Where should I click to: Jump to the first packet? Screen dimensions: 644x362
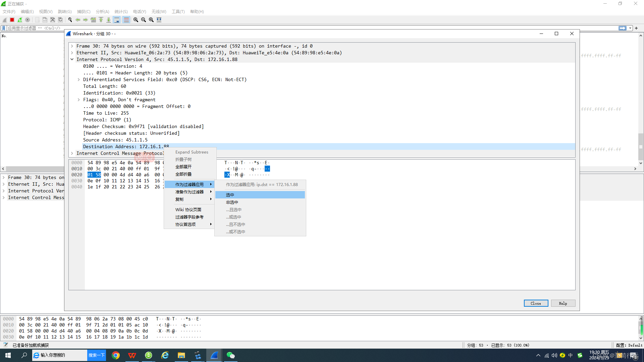click(101, 20)
